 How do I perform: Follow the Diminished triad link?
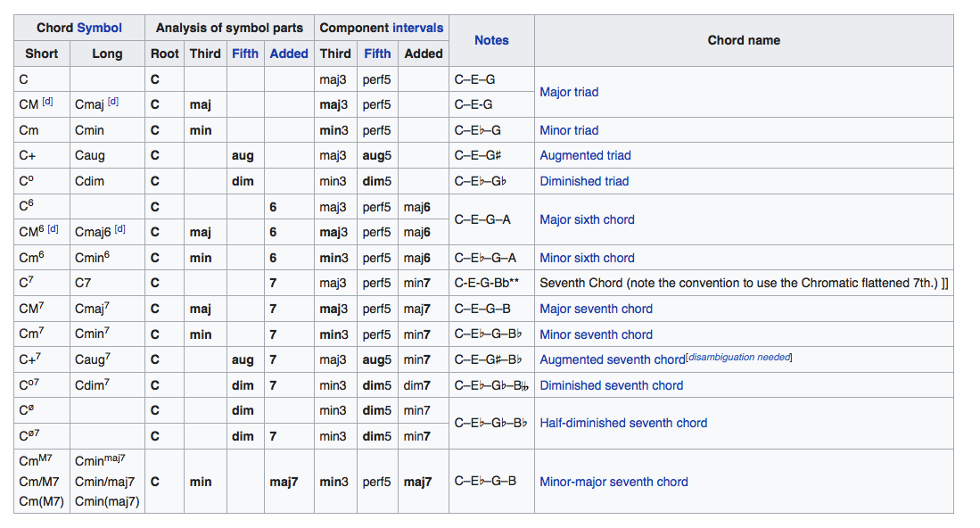[584, 181]
